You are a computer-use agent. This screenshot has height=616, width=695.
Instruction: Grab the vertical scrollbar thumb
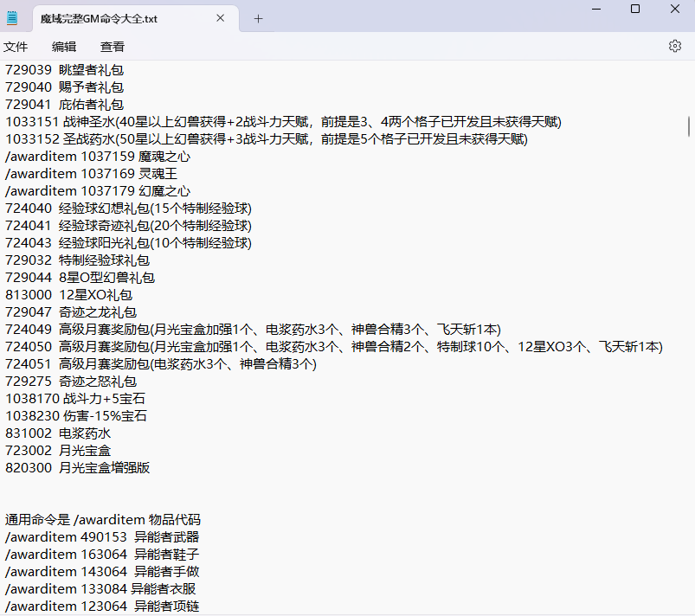[689, 126]
